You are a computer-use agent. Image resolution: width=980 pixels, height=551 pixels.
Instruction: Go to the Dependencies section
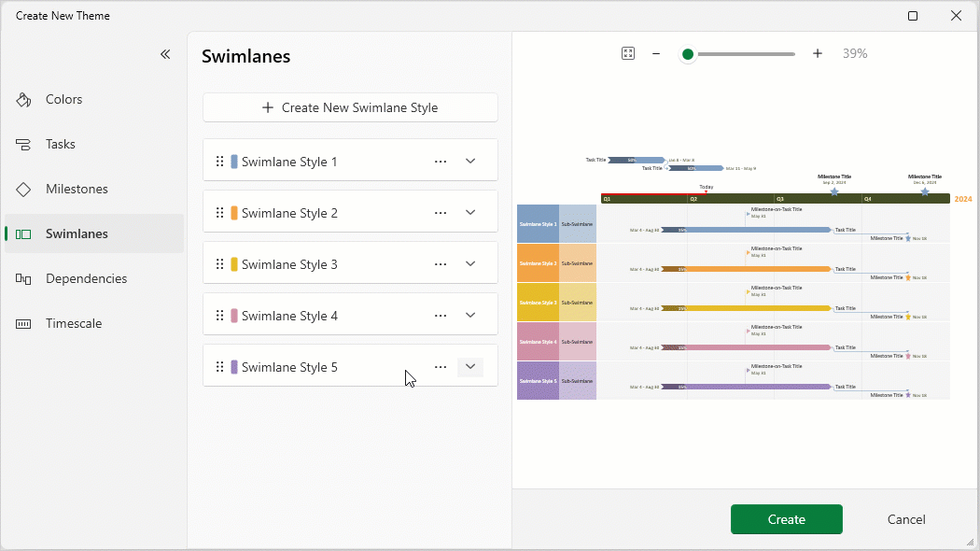click(86, 278)
